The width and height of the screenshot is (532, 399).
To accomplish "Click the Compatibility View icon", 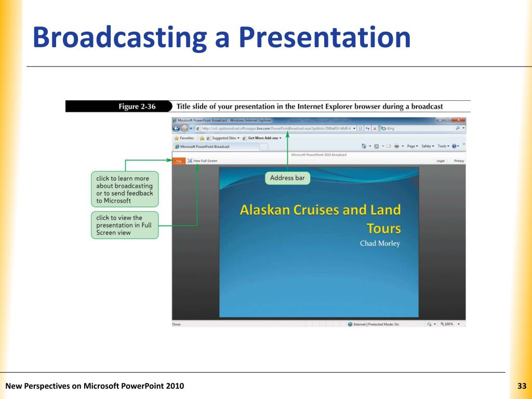I will (x=361, y=129).
